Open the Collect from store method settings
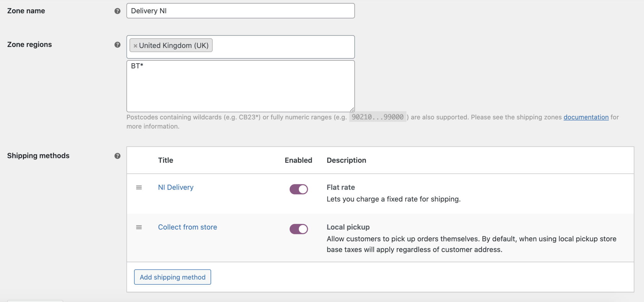644x302 pixels. click(x=187, y=227)
